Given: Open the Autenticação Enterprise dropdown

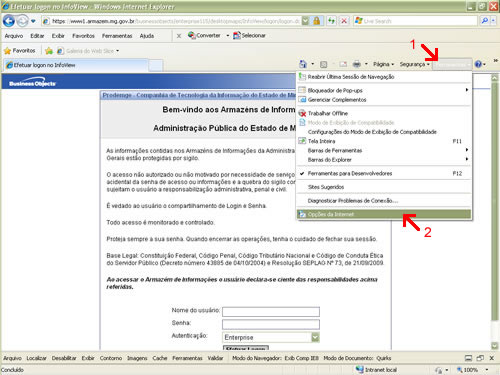Looking at the screenshot, I should 271,337.
